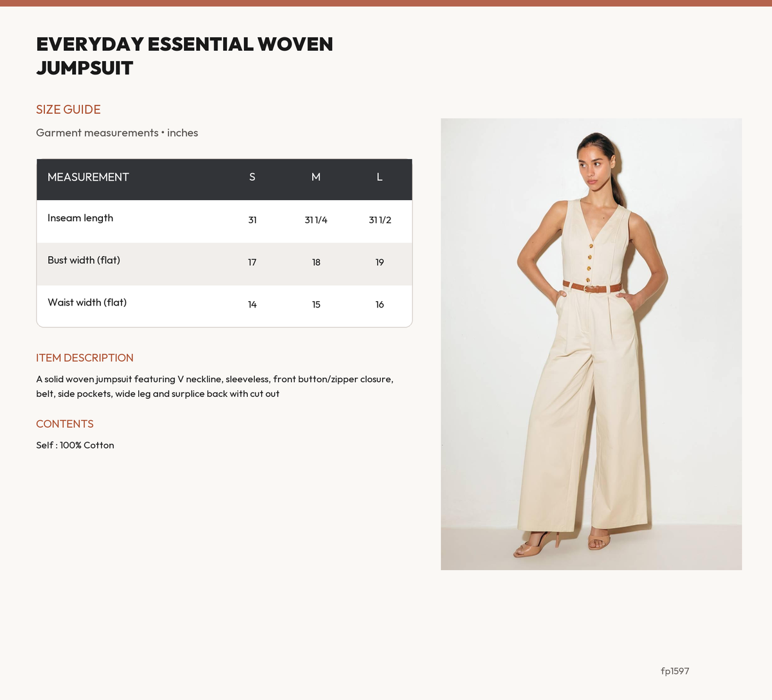Click the 'ITEM DESCRIPTION' heading
This screenshot has height=700, width=772.
click(85, 358)
